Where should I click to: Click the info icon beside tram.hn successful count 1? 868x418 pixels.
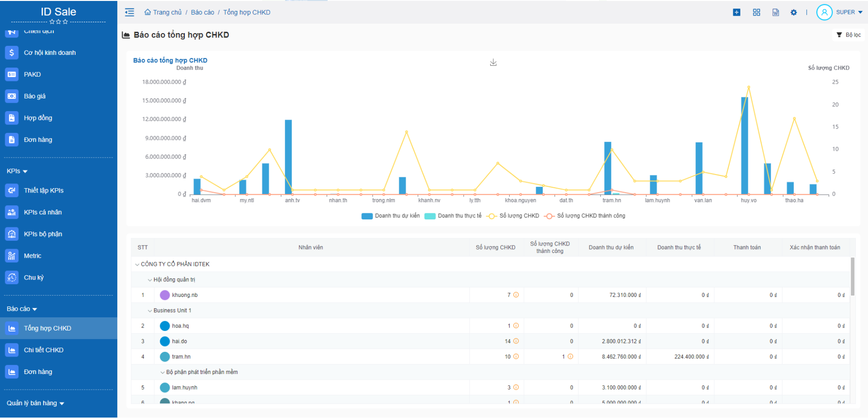point(570,357)
